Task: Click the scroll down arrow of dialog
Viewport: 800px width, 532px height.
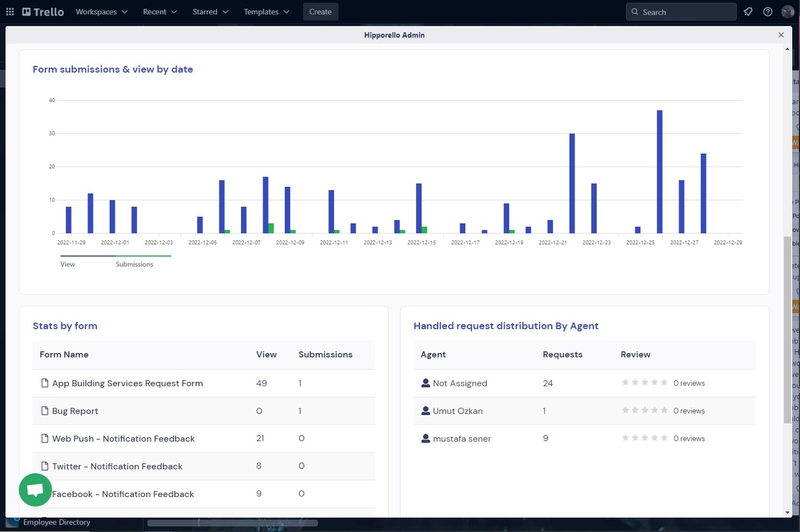Action: click(x=787, y=513)
